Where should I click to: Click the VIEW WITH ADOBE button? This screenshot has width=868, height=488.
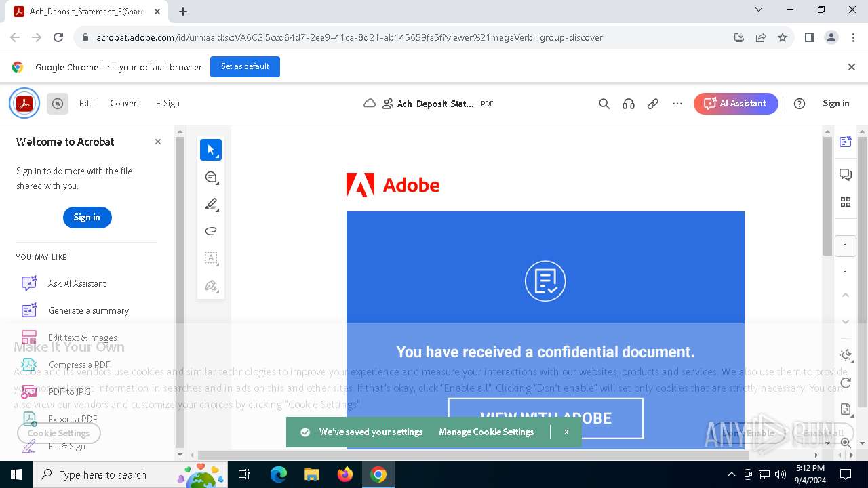546,418
